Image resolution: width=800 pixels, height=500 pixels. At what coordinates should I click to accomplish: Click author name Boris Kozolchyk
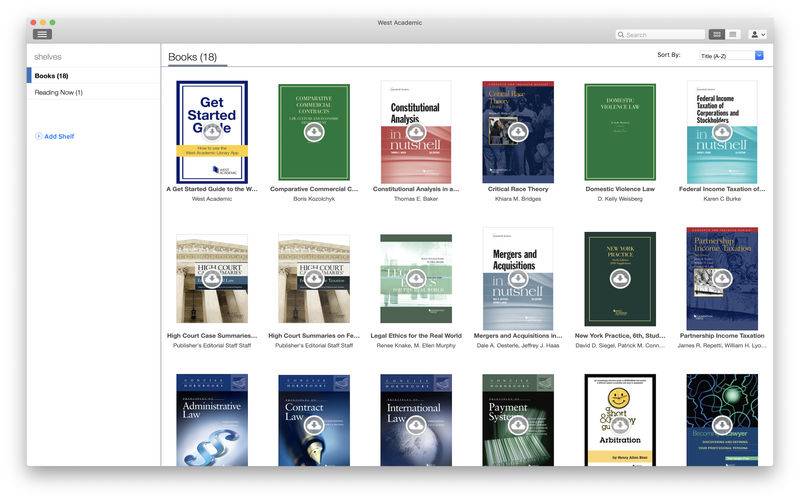(x=314, y=199)
